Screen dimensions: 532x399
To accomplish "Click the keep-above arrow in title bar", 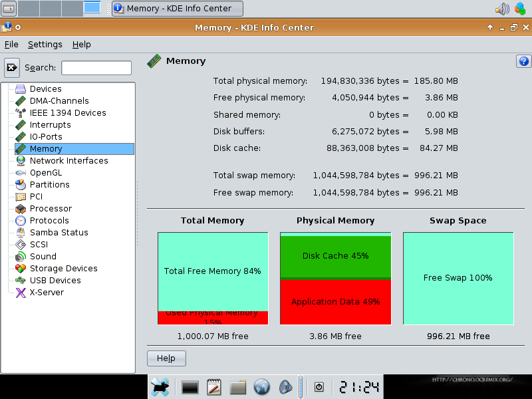I will [x=490, y=27].
